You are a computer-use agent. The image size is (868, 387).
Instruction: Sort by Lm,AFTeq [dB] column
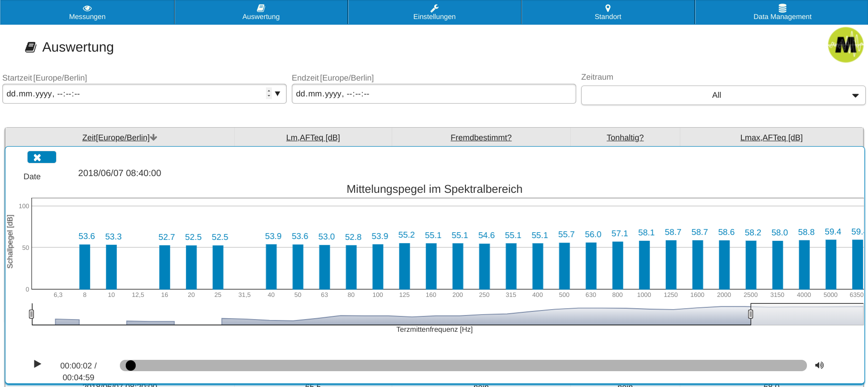click(x=313, y=138)
